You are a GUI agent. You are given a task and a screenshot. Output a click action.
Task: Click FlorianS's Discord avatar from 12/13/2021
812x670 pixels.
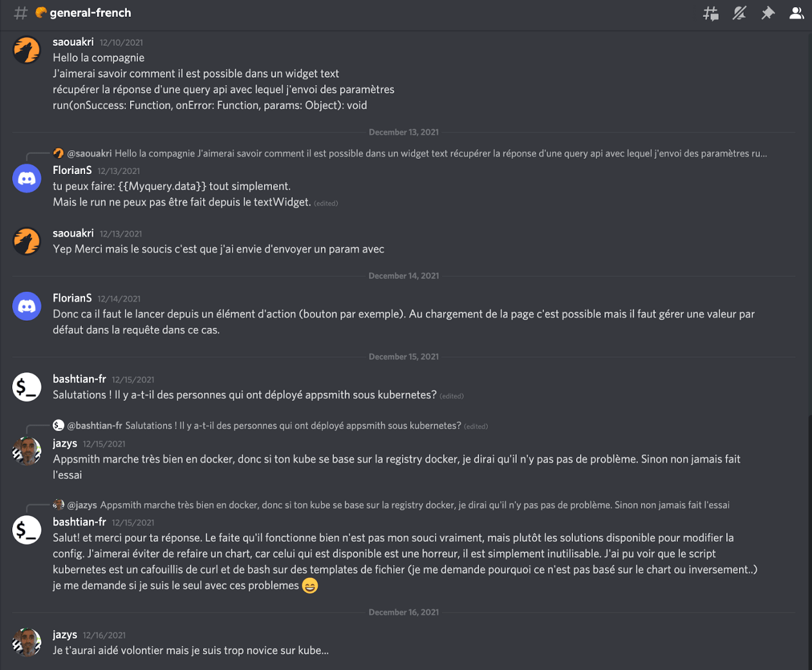(27, 179)
